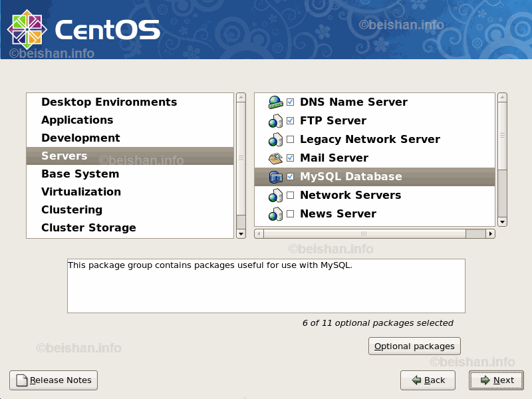This screenshot has width=532, height=399.
Task: Select the Desktop Environments category
Action: click(x=109, y=102)
